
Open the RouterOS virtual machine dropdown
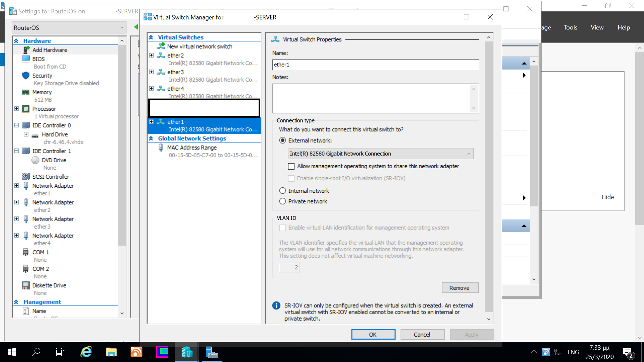(x=69, y=27)
